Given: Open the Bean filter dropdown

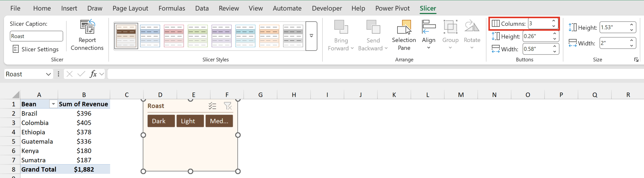Looking at the screenshot, I should coord(53,104).
